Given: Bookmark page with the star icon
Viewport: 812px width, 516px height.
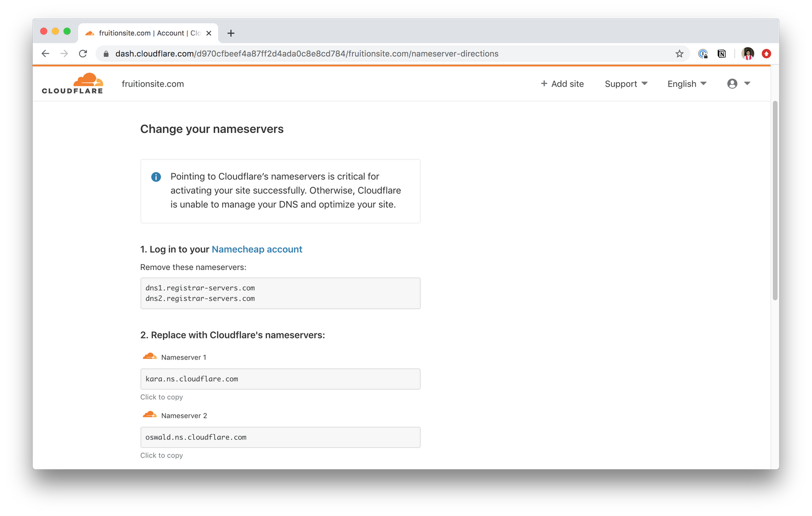Looking at the screenshot, I should (x=680, y=54).
